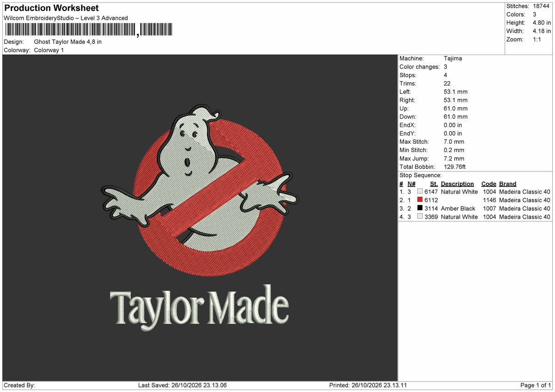Click the 'Printed: 26/10/2026 23.13.11' text
This screenshot has height=392, width=555.
368,385
